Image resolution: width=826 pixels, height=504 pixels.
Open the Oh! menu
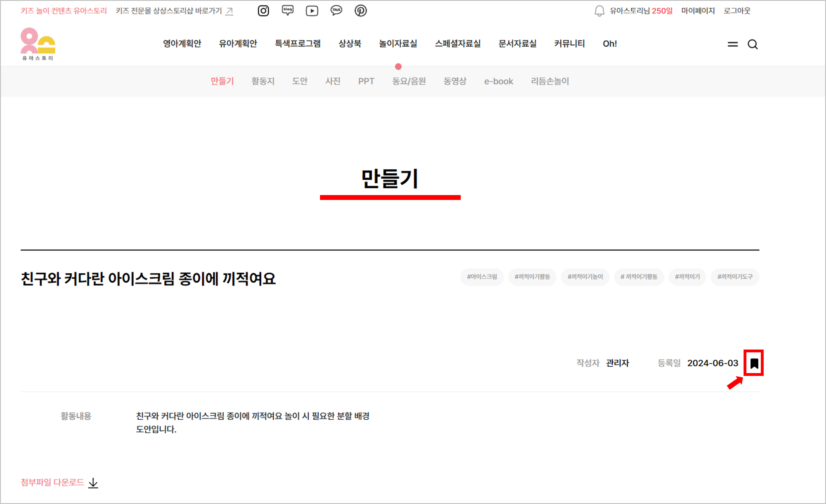[x=610, y=44]
